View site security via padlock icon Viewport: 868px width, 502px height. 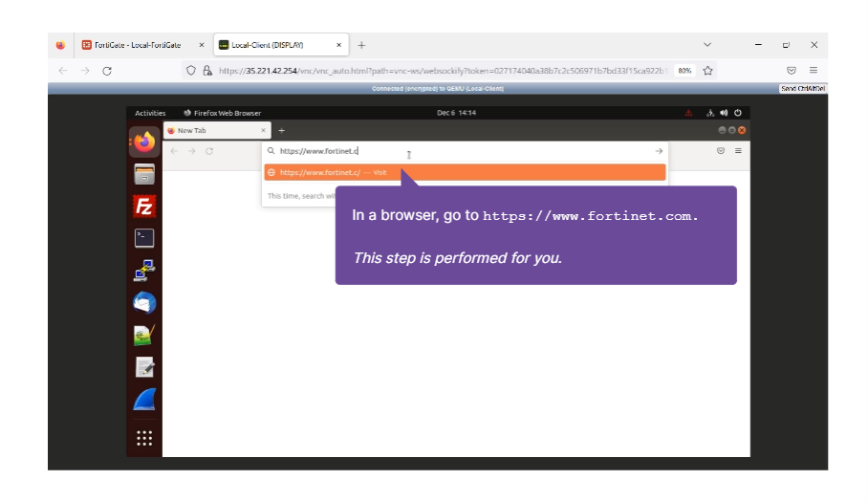(x=207, y=71)
